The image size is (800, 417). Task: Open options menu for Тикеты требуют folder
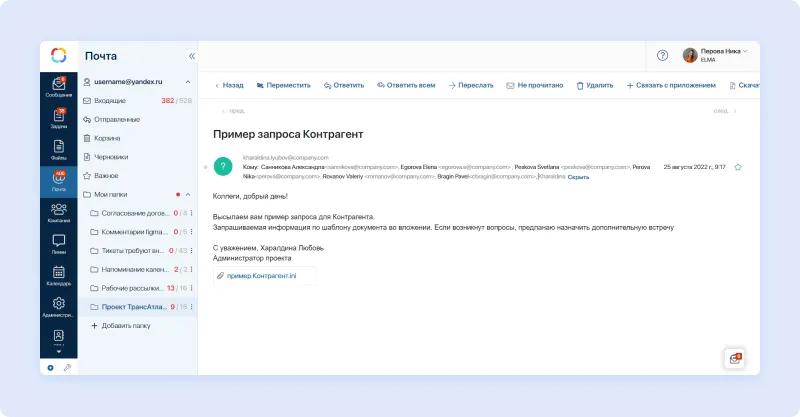tap(191, 251)
